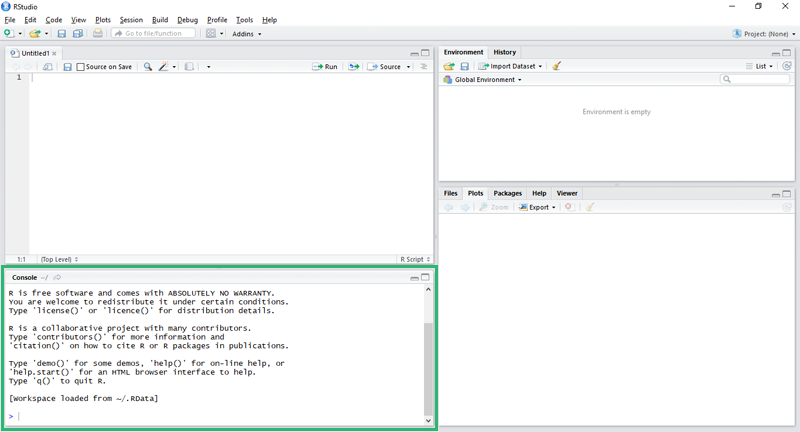Save the Untitled1 script using editor save icon
800x432 pixels.
pos(67,67)
